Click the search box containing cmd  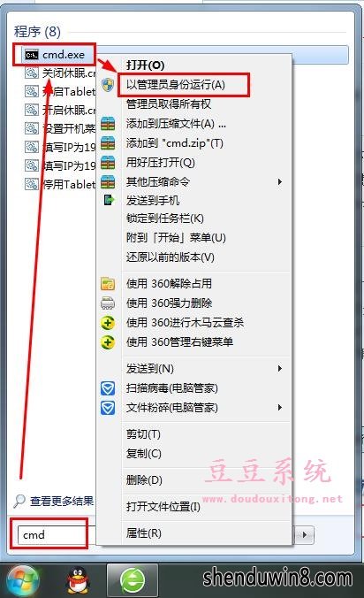50,534
